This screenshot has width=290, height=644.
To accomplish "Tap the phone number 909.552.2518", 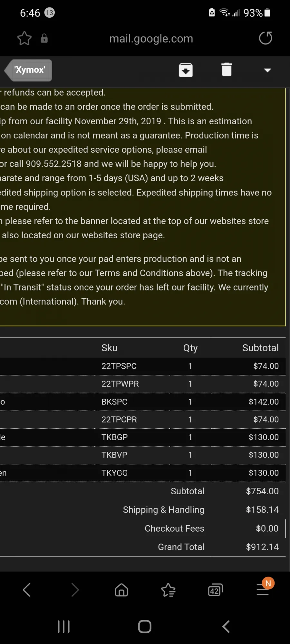I will tap(53, 164).
